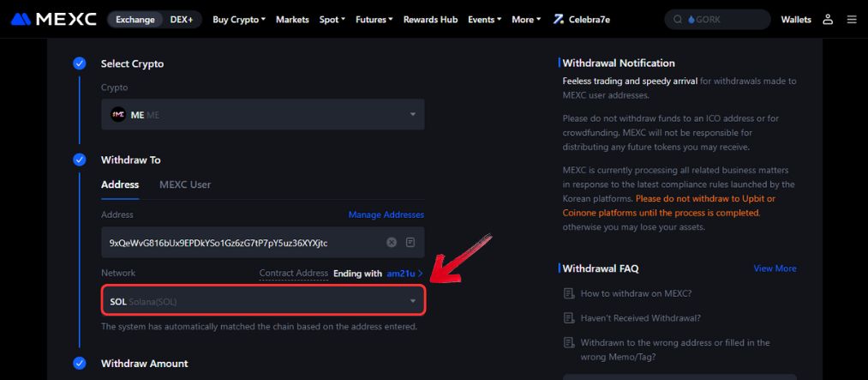Click the document icon beside 'Haven't Received Withdrawal?'

tap(568, 318)
